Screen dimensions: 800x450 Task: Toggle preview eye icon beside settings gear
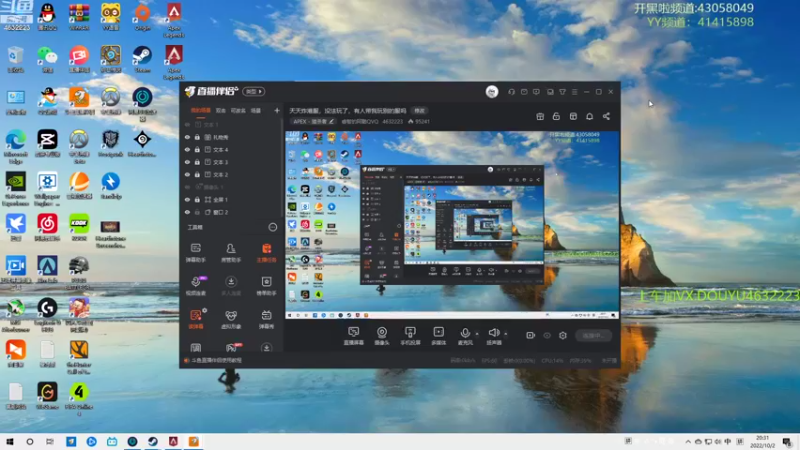click(x=547, y=335)
